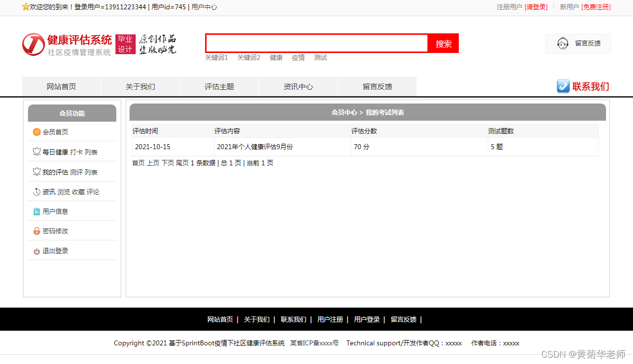Viewport: 633px width, 364px height.
Task: Click the clipboard icon beside 用户信息
Action: [36, 211]
